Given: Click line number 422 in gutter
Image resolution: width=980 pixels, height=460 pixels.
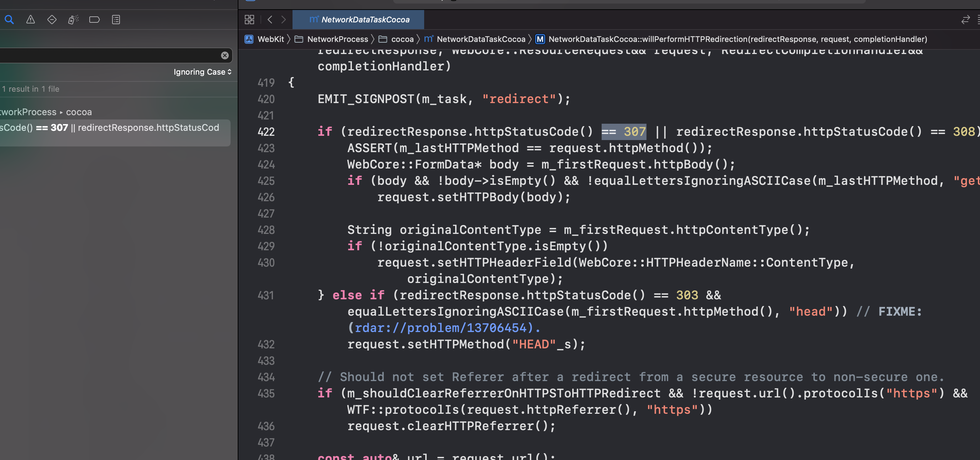Looking at the screenshot, I should (x=266, y=132).
